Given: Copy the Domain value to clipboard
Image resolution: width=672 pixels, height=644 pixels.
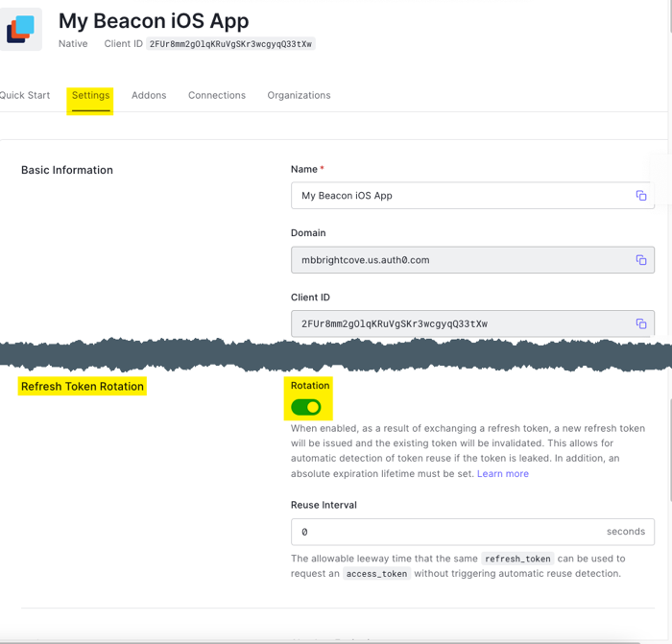Looking at the screenshot, I should tap(640, 260).
